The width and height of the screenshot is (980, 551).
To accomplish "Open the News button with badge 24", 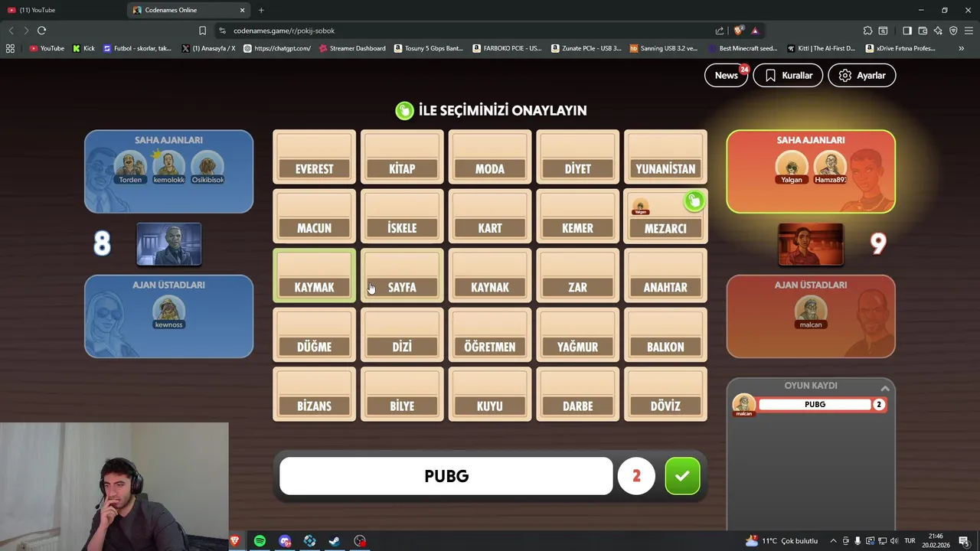I will (x=727, y=75).
